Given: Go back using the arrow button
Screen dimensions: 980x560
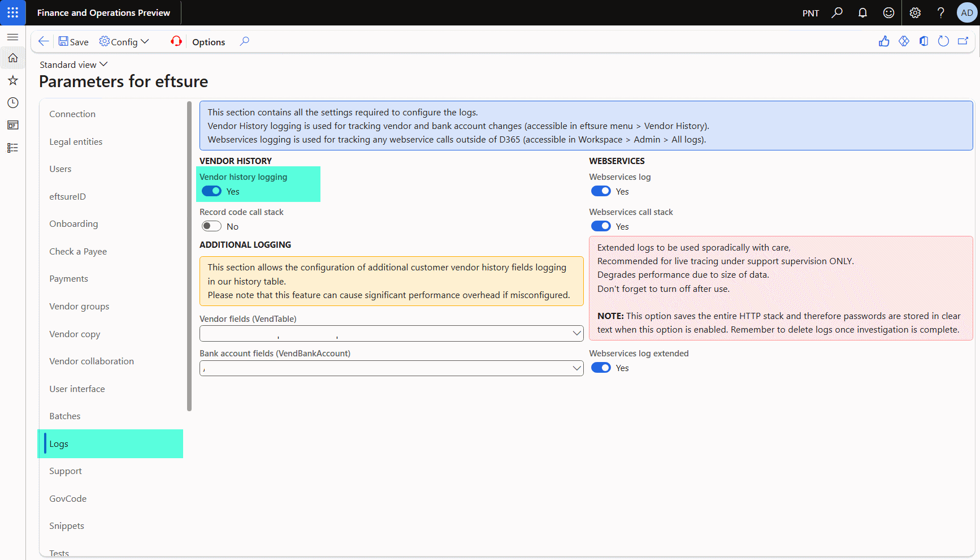Looking at the screenshot, I should click(43, 41).
